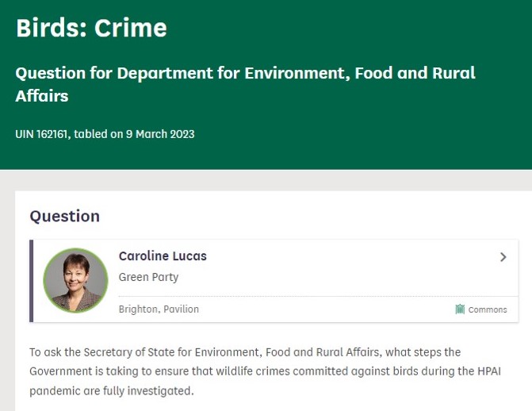Click the Birds: Crime page title
532x411 pixels.
91,29
